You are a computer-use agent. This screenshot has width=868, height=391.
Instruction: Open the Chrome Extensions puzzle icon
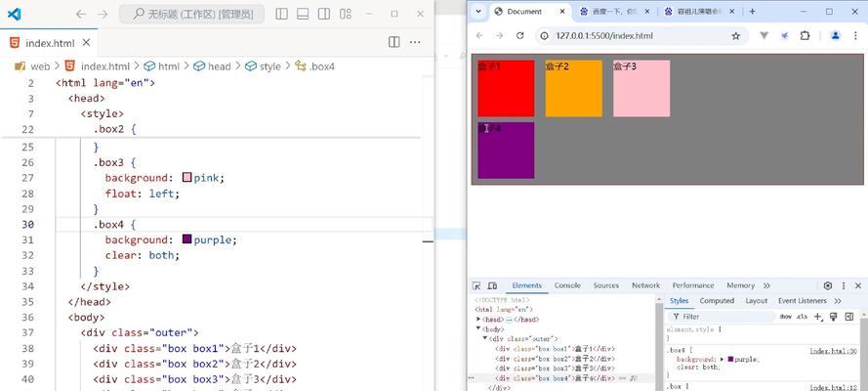pos(805,35)
